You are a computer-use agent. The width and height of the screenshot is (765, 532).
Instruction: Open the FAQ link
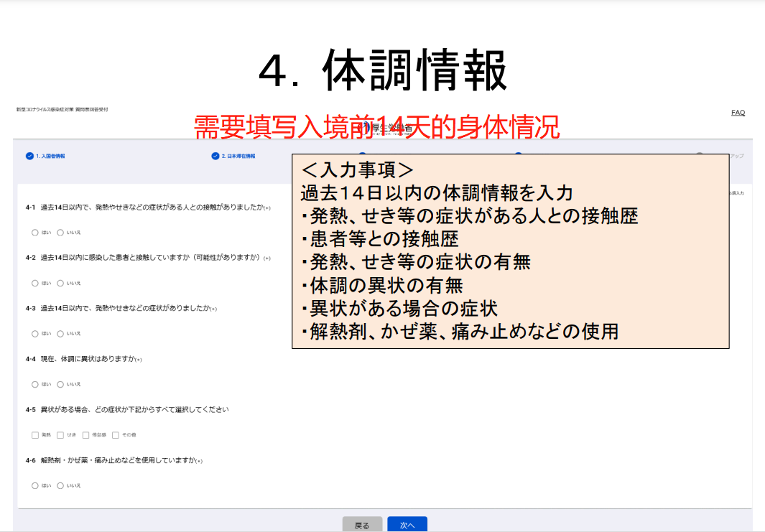pyautogui.click(x=738, y=113)
